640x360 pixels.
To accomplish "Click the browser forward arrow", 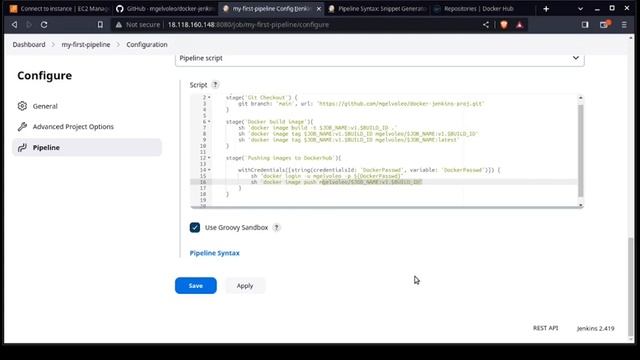I will point(29,25).
